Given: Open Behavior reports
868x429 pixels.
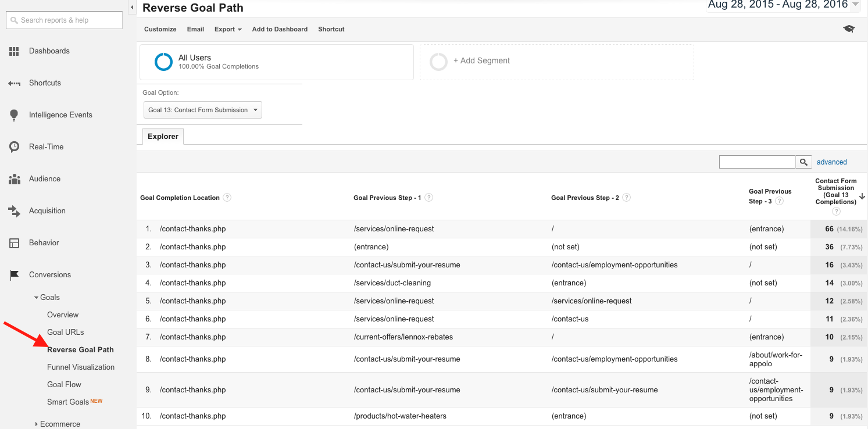Looking at the screenshot, I should (15, 242).
